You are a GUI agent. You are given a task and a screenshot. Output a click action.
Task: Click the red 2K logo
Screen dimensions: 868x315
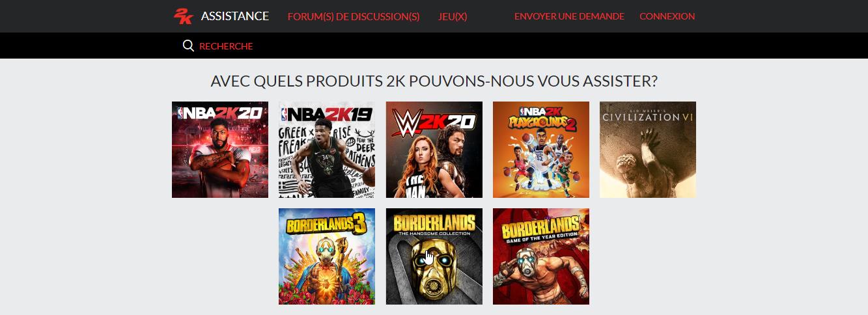point(184,16)
